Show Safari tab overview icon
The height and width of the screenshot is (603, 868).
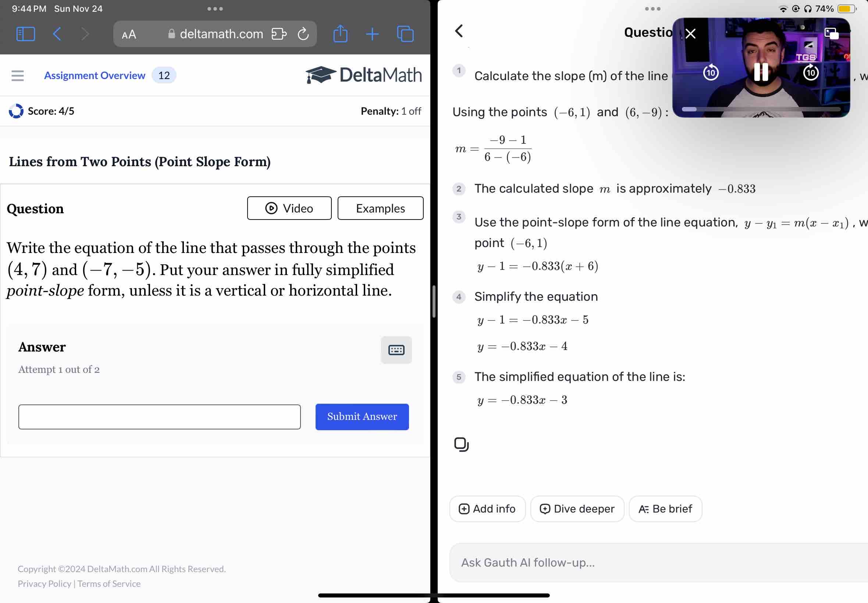pos(405,34)
